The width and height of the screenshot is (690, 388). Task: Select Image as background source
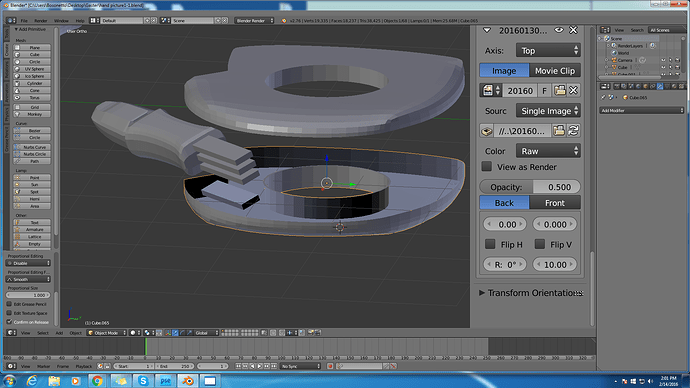504,70
